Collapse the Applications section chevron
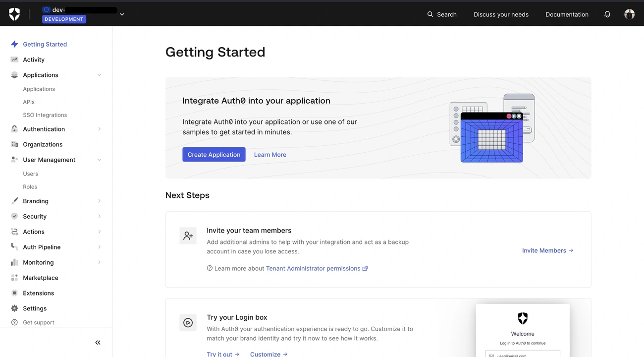644x357 pixels. 99,75
